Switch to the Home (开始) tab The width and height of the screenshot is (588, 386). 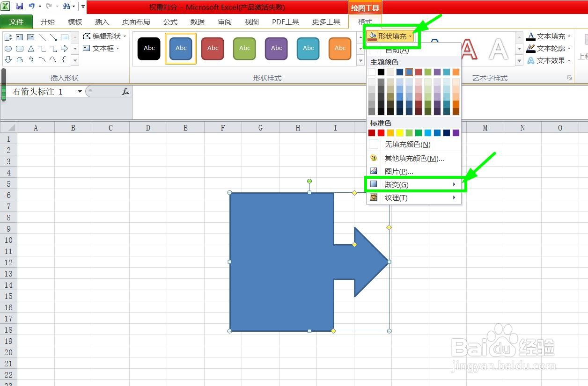tap(48, 22)
